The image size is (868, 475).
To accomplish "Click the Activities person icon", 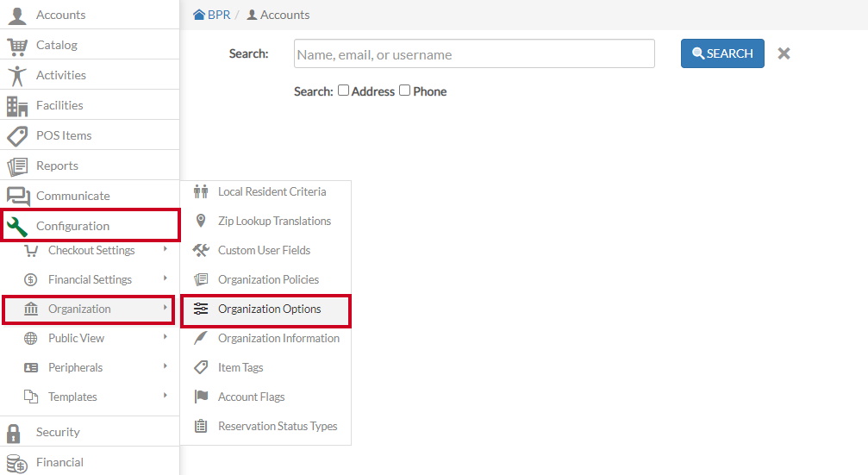I will tap(17, 76).
